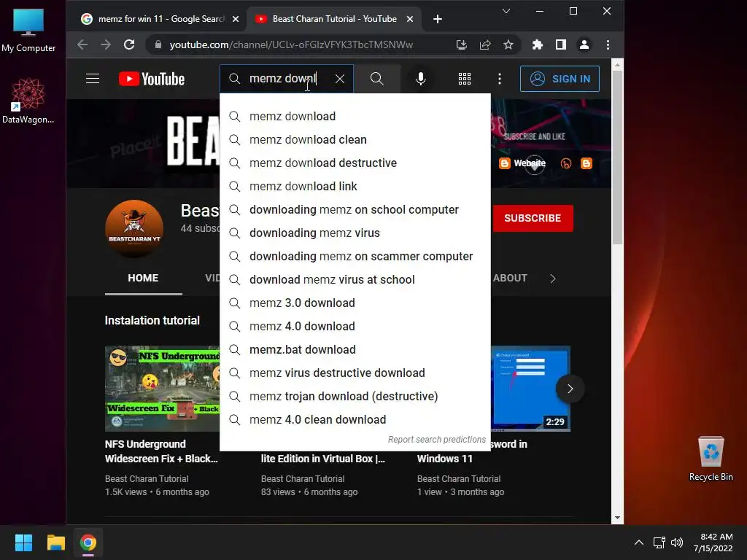747x560 pixels.
Task: Open Beast Charan channel avatar
Action: coord(134,228)
